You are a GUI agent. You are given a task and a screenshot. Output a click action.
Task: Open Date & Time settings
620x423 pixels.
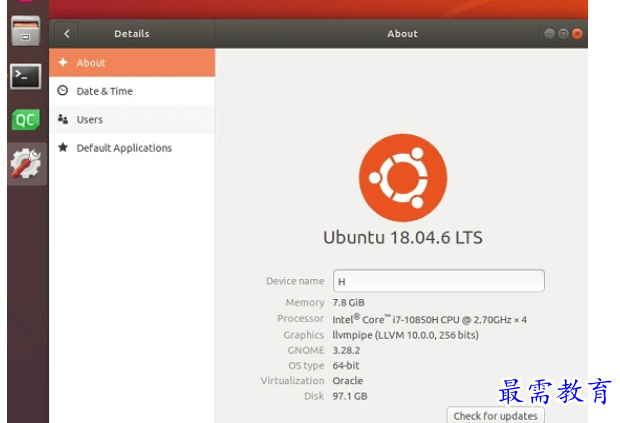click(132, 91)
